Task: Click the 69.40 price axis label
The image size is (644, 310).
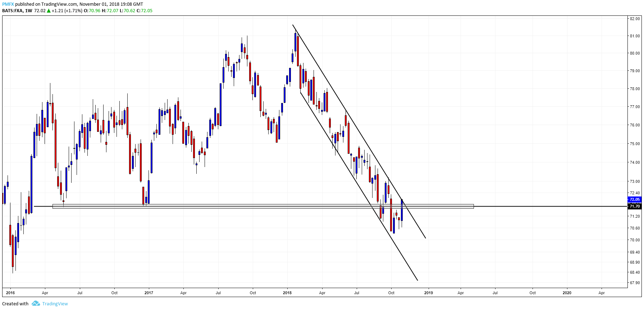Action: click(635, 252)
